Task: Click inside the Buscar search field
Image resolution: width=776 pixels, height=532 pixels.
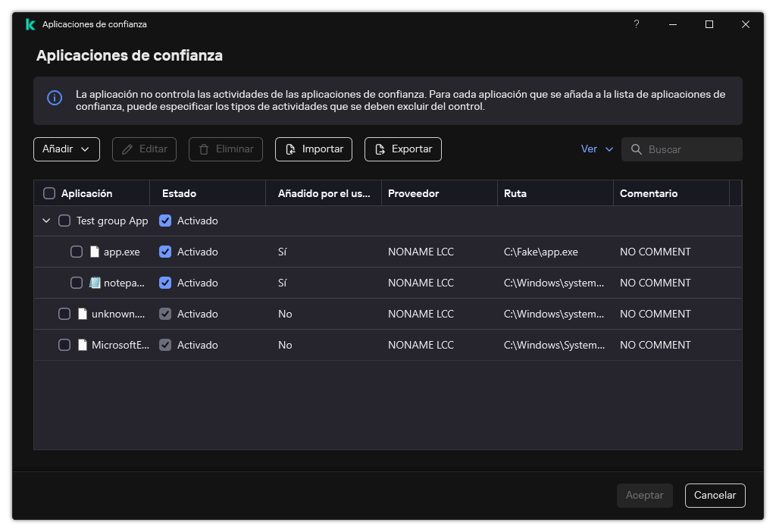Action: pyautogui.click(x=682, y=149)
